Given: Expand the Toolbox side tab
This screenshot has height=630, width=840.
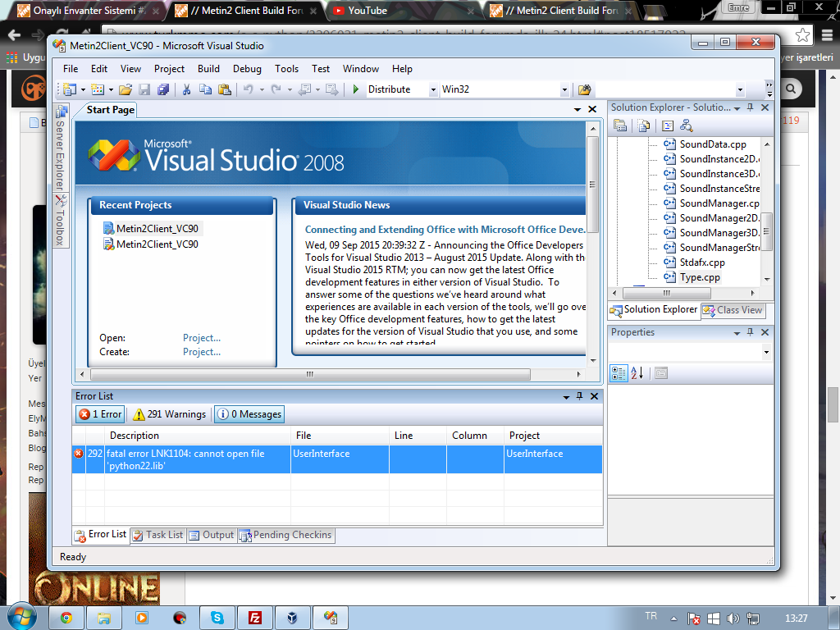Looking at the screenshot, I should point(61,221).
